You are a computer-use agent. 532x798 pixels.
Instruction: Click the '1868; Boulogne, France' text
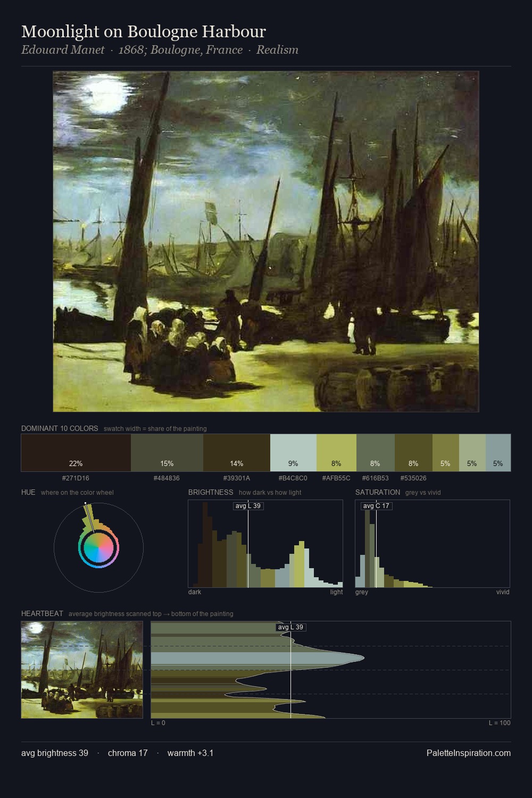pyautogui.click(x=180, y=50)
